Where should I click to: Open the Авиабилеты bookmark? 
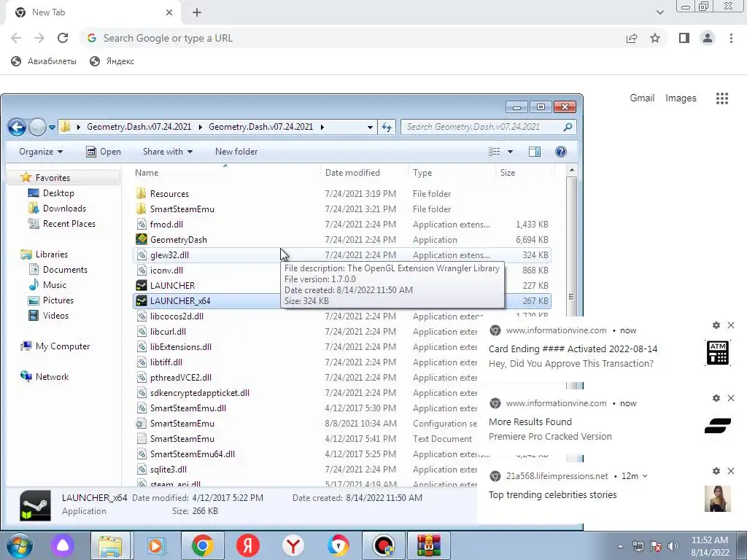coord(44,61)
